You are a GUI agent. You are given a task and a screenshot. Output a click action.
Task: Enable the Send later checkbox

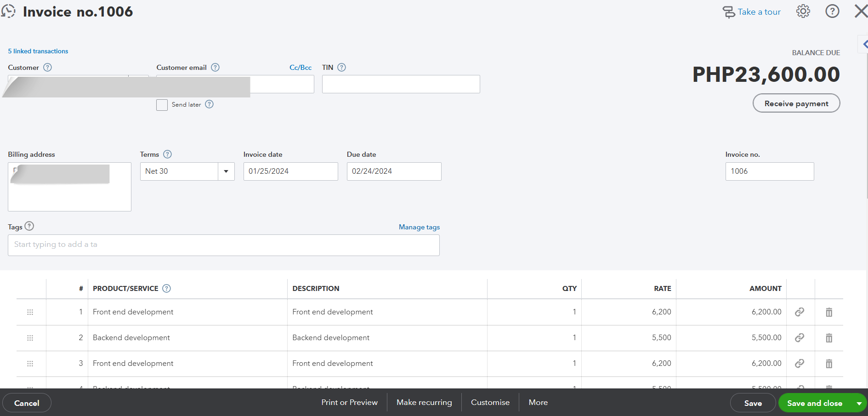162,105
